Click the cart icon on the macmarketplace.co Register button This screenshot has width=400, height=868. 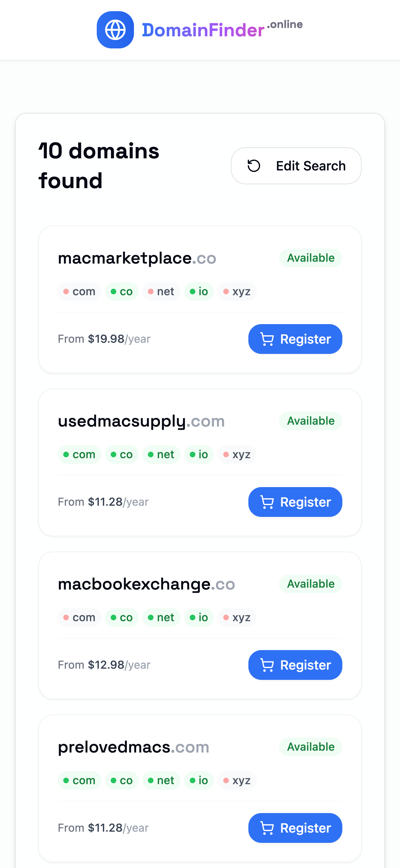(267, 339)
